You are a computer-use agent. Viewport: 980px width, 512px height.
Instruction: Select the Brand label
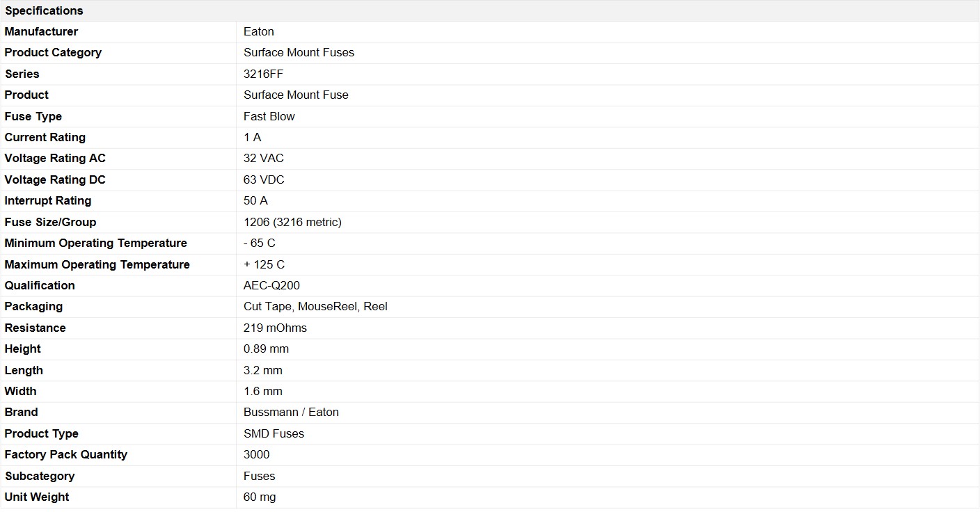pyautogui.click(x=22, y=412)
